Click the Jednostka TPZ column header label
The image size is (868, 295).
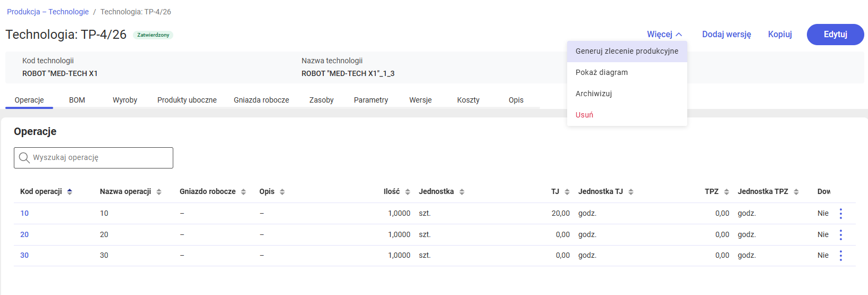pyautogui.click(x=763, y=191)
